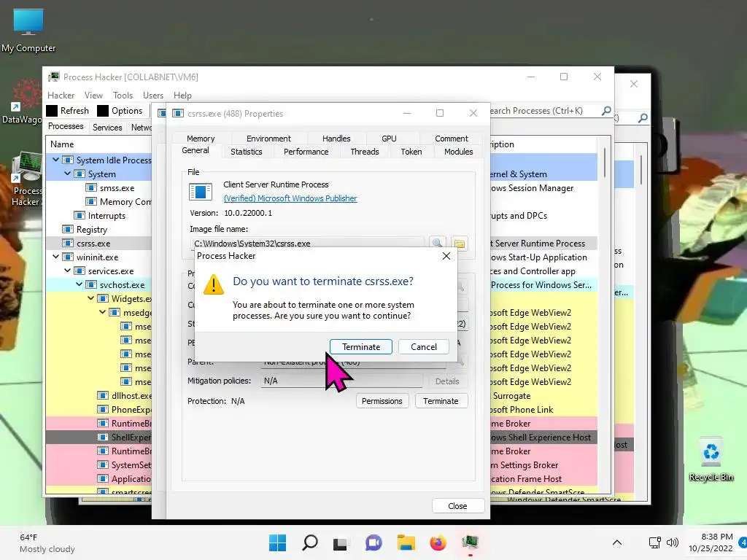Viewport: 747px width, 560px height.
Task: Open the Help menu
Action: [182, 96]
